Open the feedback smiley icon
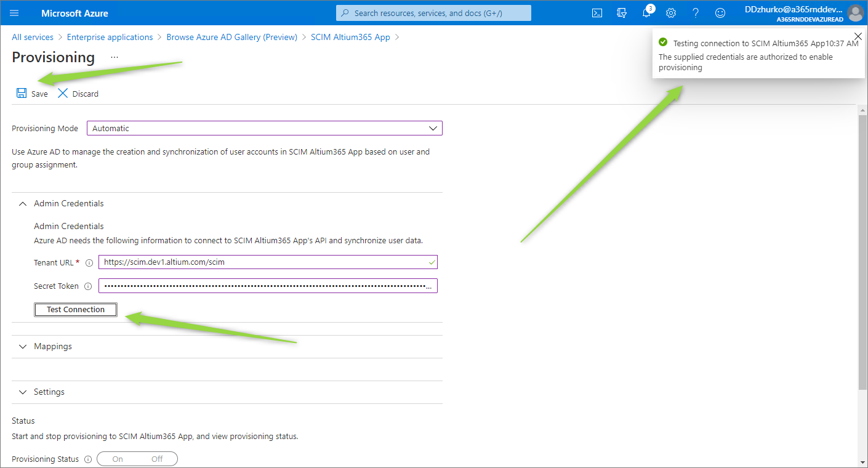 tap(720, 13)
